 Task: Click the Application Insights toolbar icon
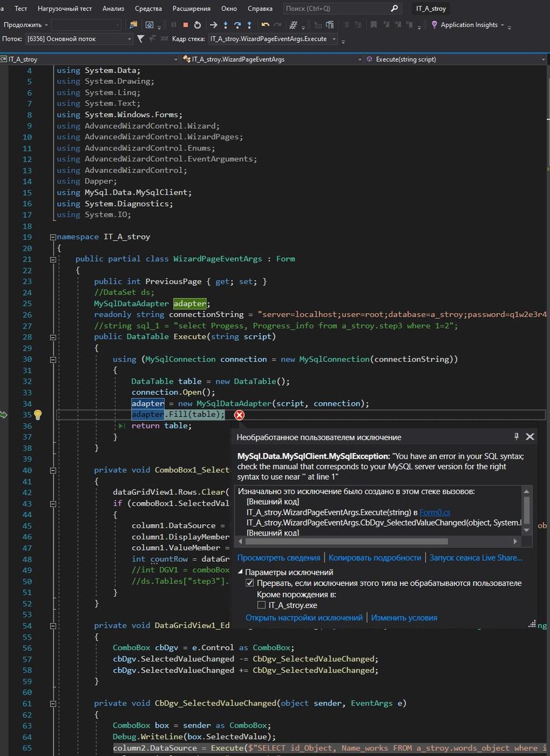click(435, 25)
